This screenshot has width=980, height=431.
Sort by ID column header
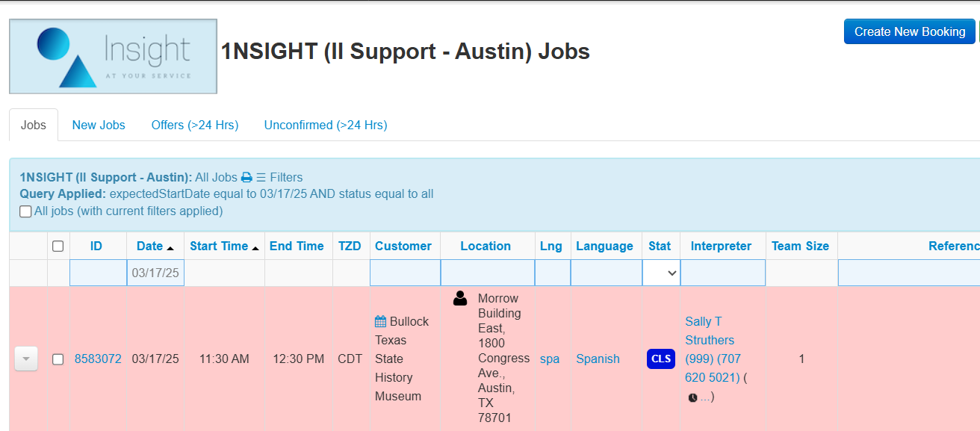pyautogui.click(x=96, y=246)
